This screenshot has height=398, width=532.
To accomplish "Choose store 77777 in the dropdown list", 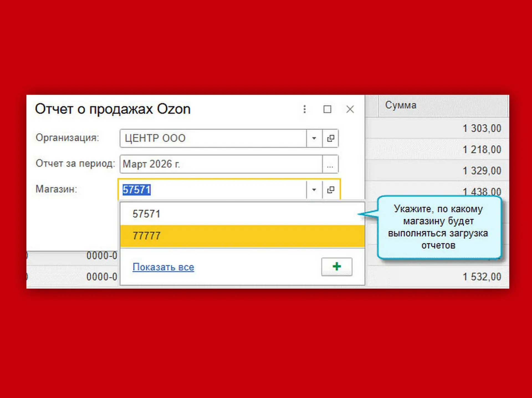I will click(x=242, y=236).
